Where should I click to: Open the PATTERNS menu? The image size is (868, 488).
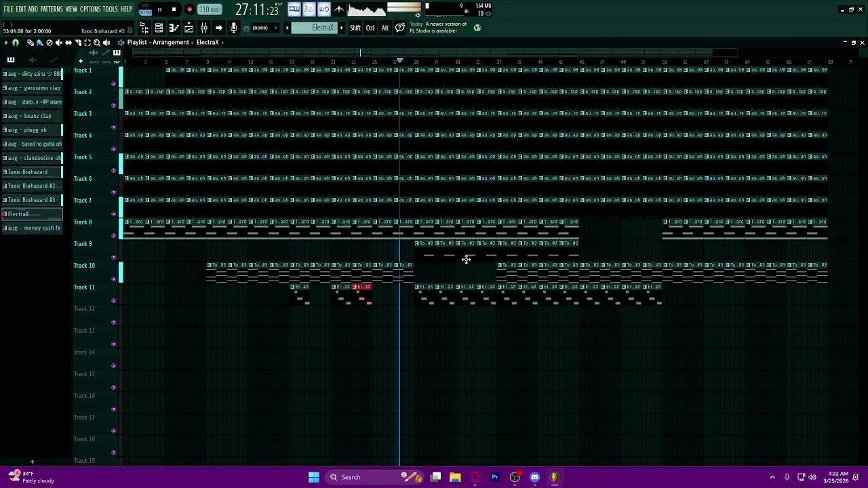pyautogui.click(x=52, y=9)
